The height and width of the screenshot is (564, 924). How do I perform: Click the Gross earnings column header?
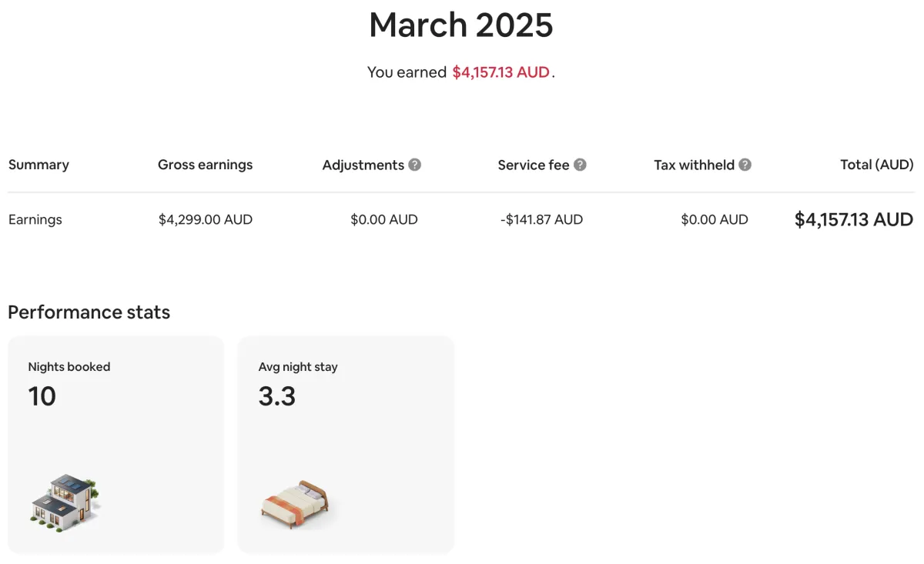(205, 165)
